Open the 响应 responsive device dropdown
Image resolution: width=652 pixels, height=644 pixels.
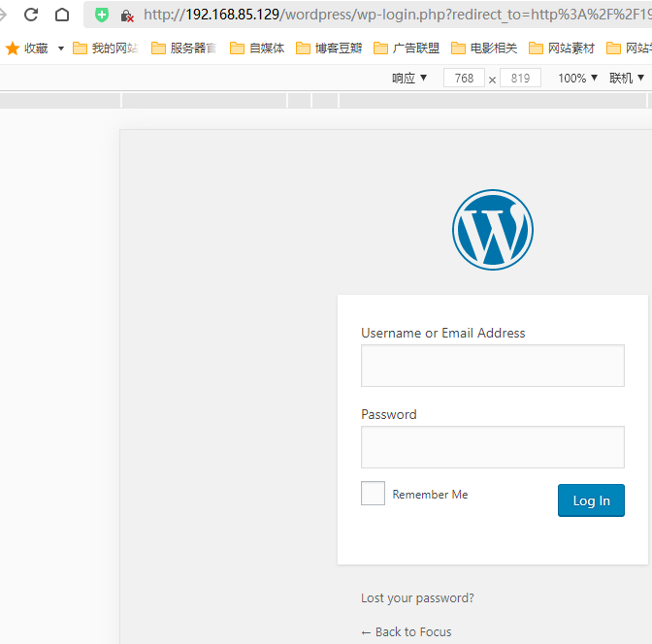(x=409, y=79)
